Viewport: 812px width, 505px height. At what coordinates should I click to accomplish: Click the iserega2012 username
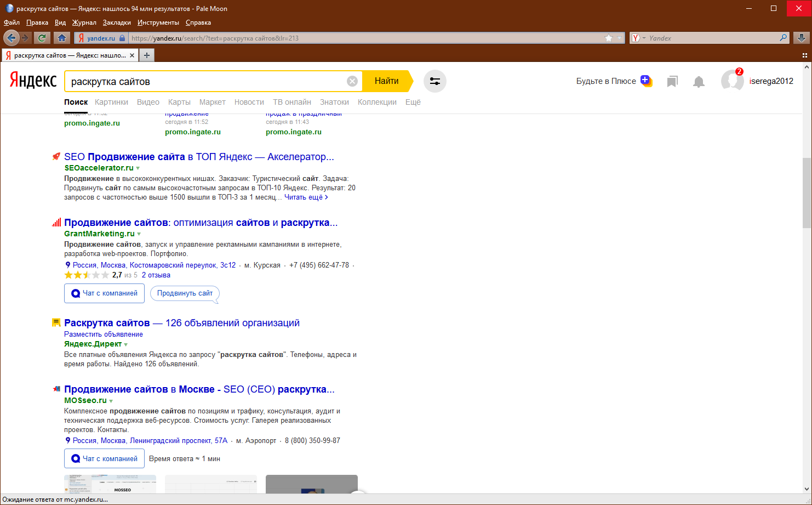pyautogui.click(x=771, y=81)
